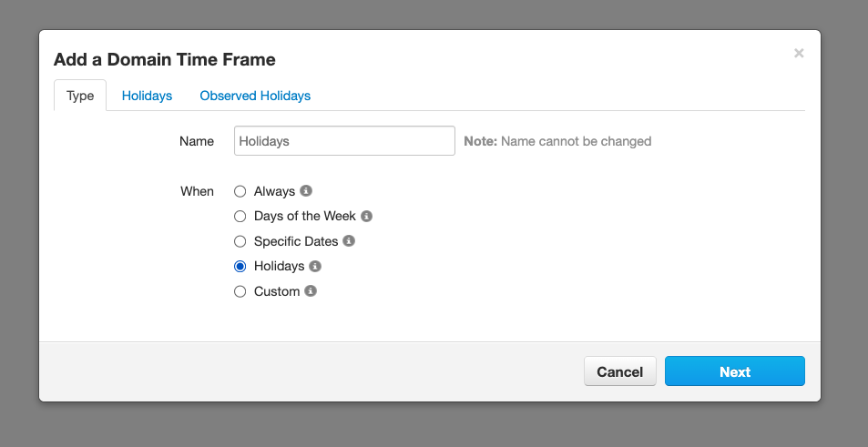The width and height of the screenshot is (868, 447).
Task: Focus the Name input field
Action: point(344,140)
